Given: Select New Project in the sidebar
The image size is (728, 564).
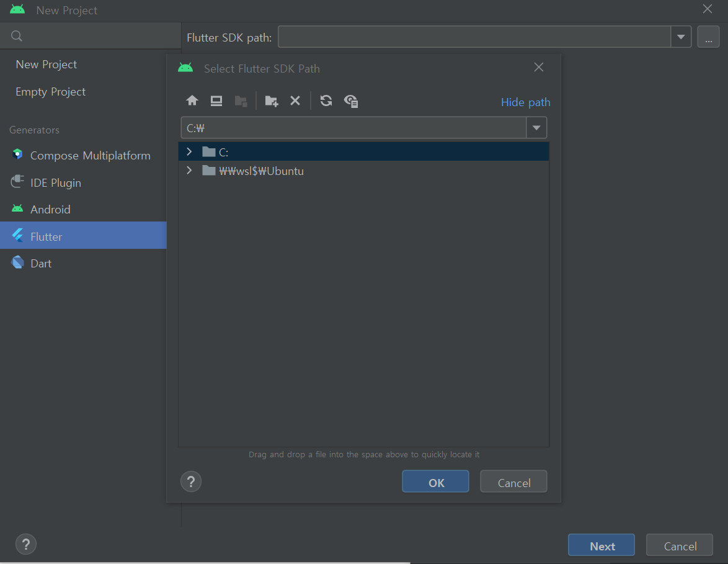Looking at the screenshot, I should click(x=47, y=65).
